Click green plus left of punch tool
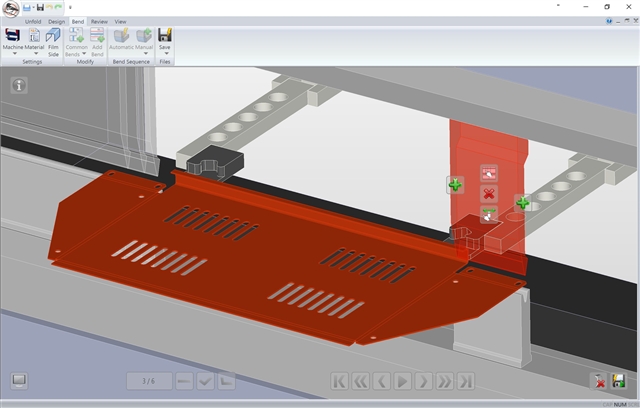Screen dimensions: 640x408 [x=455, y=185]
